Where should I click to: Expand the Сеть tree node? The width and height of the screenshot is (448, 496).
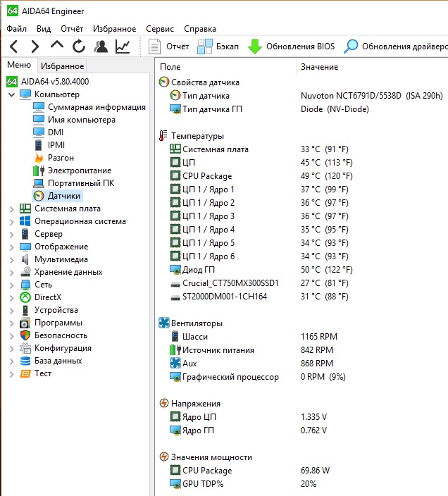coord(12,285)
